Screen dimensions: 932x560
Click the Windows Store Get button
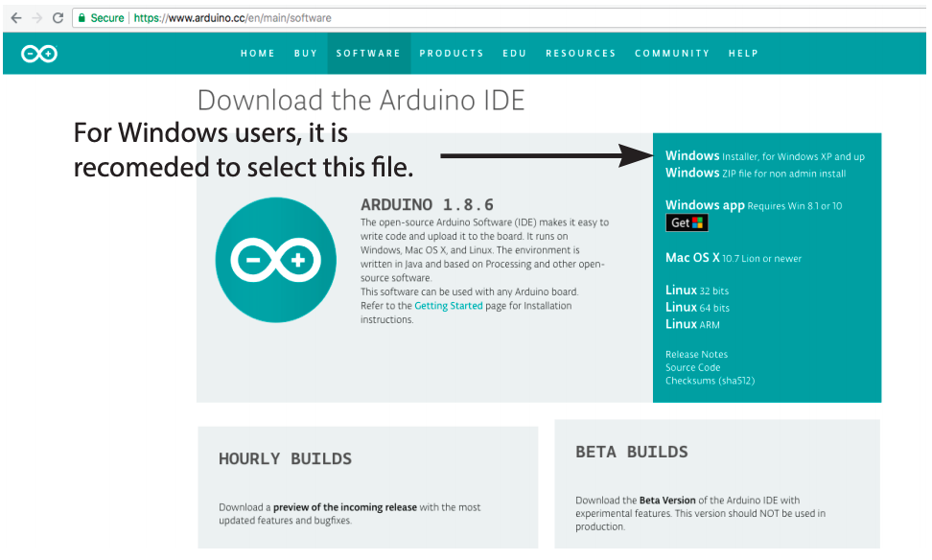(x=687, y=222)
